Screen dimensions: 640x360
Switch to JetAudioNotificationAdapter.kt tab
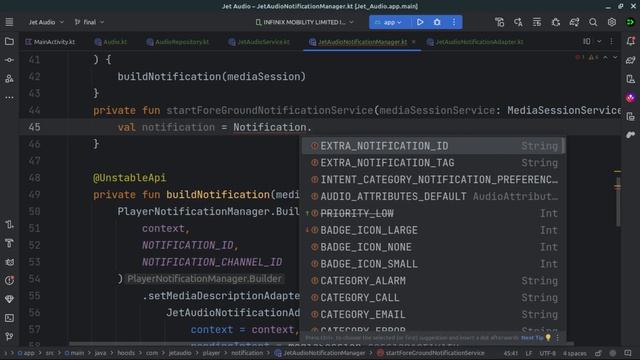tap(475, 42)
